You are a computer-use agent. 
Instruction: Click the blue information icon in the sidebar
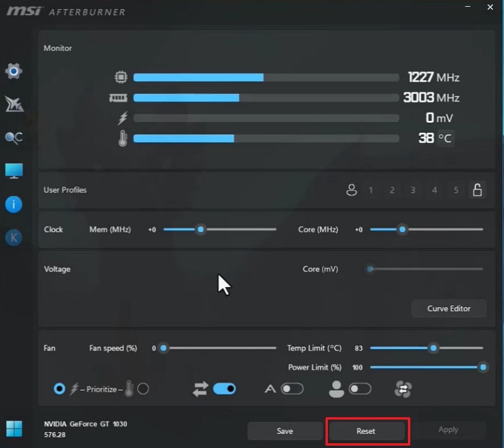pos(14,204)
